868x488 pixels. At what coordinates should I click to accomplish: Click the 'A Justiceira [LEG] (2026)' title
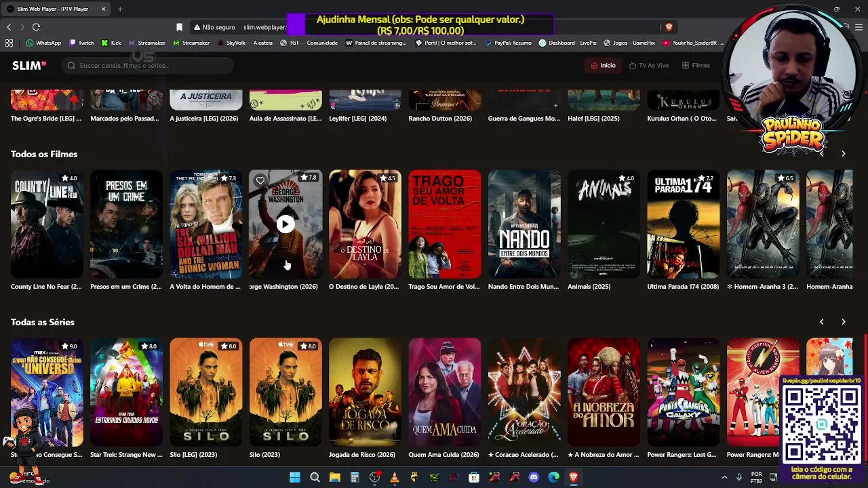point(204,119)
